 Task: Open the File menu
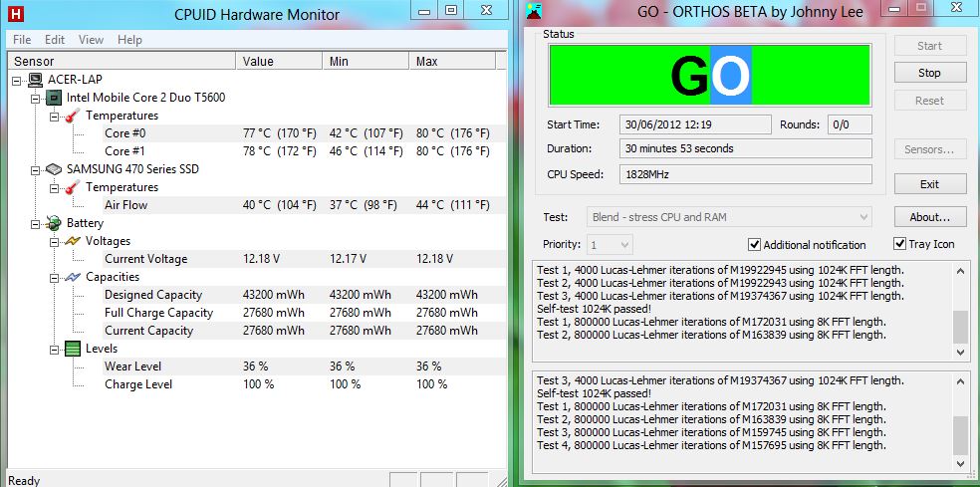point(22,40)
